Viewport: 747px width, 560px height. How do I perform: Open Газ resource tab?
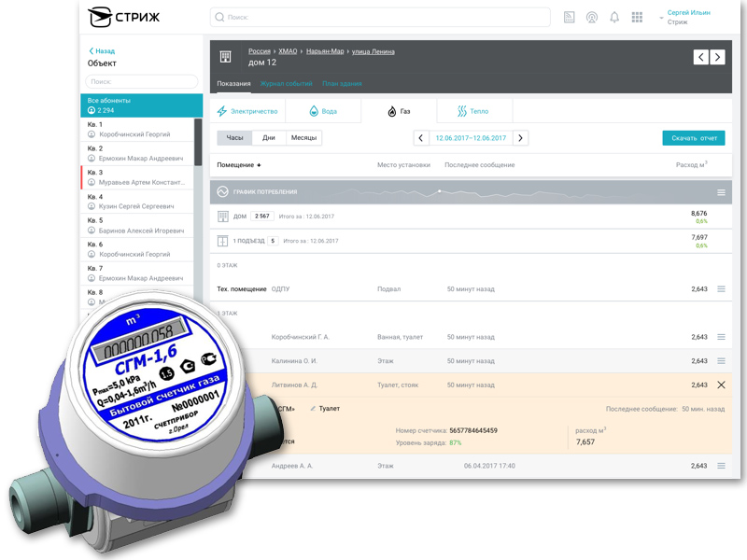tap(400, 111)
